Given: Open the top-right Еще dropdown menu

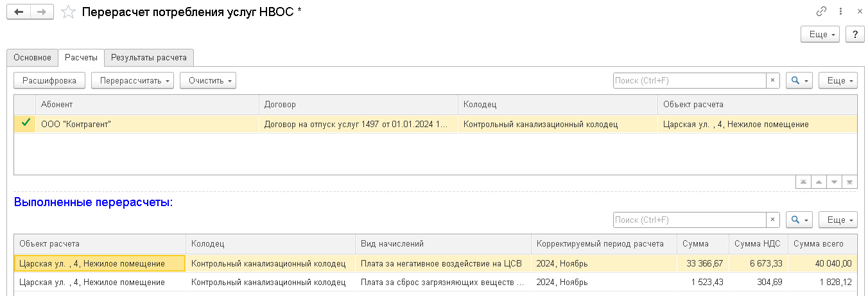Looking at the screenshot, I should coord(820,35).
